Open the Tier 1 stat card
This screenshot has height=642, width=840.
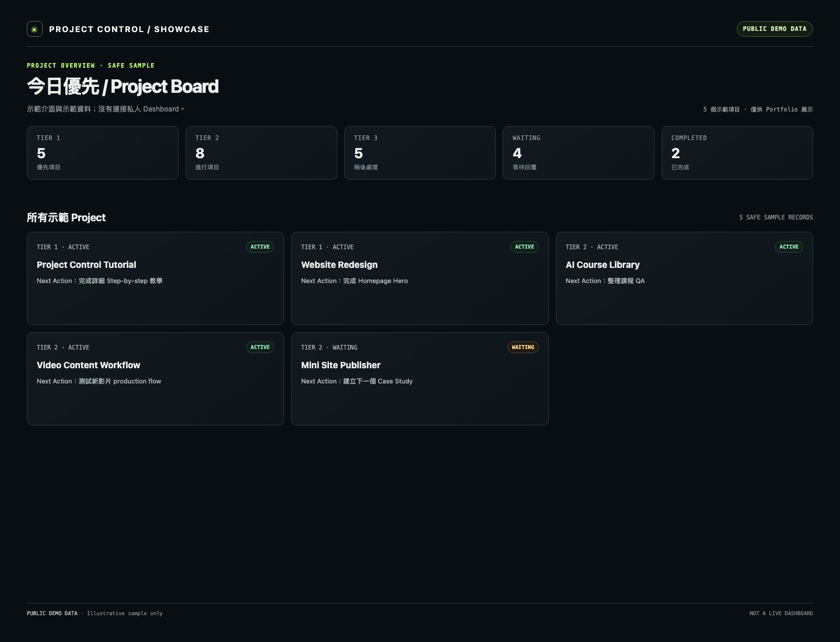tap(103, 153)
